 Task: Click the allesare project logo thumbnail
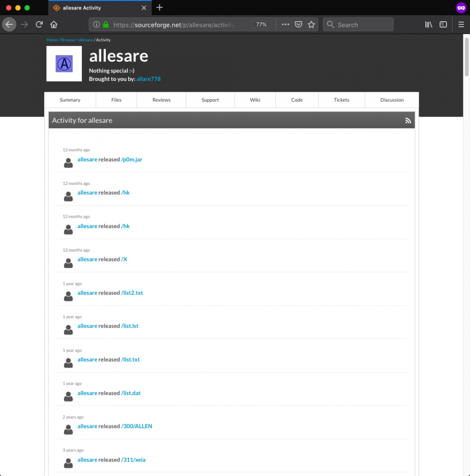[64, 64]
